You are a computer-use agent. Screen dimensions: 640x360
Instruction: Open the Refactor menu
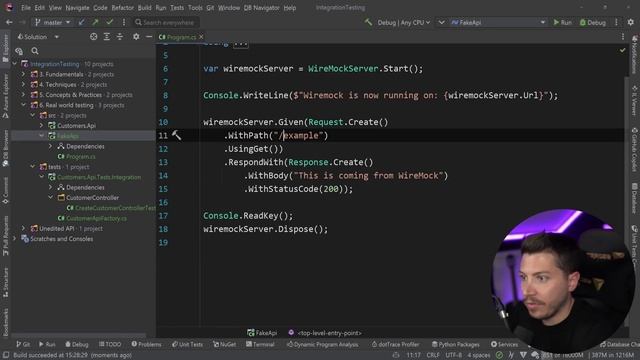pyautogui.click(x=122, y=8)
